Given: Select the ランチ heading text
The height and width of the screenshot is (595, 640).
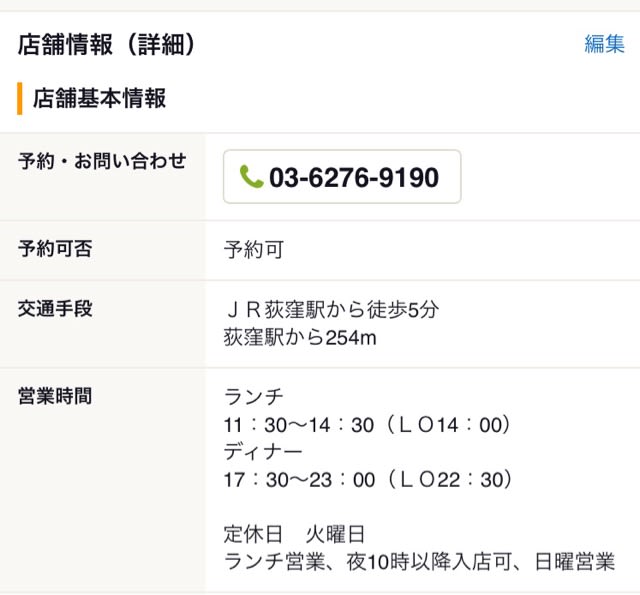Looking at the screenshot, I should tap(253, 397).
